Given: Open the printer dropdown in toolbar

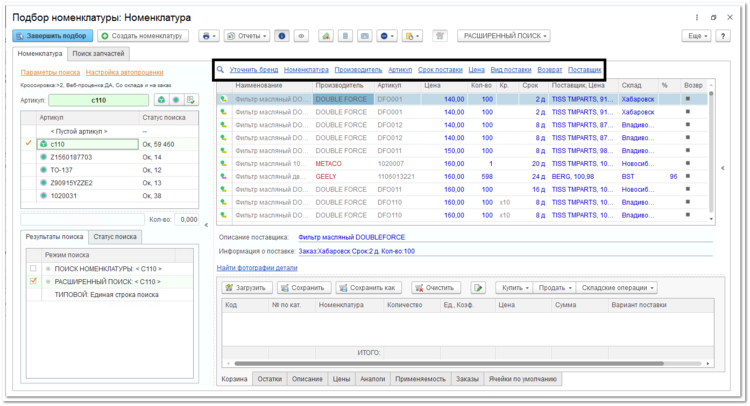Looking at the screenshot, I should (209, 36).
